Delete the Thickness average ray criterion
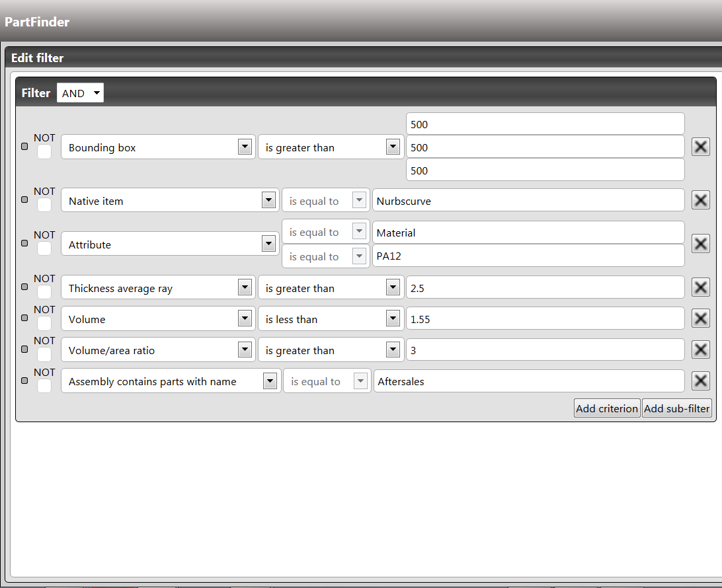Viewport: 722px width, 588px height. pyautogui.click(x=701, y=287)
